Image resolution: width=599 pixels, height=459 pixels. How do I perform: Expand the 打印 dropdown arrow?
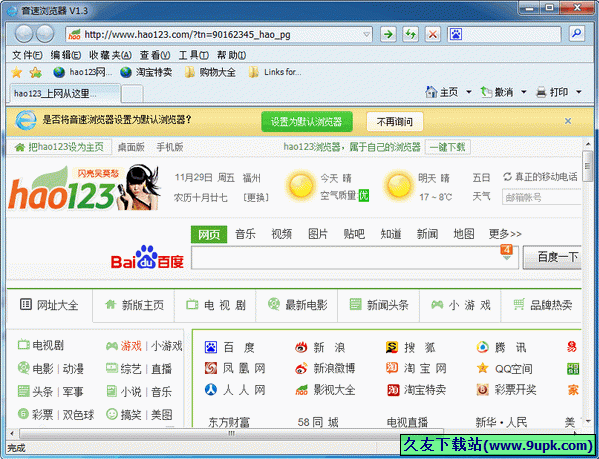[x=578, y=92]
